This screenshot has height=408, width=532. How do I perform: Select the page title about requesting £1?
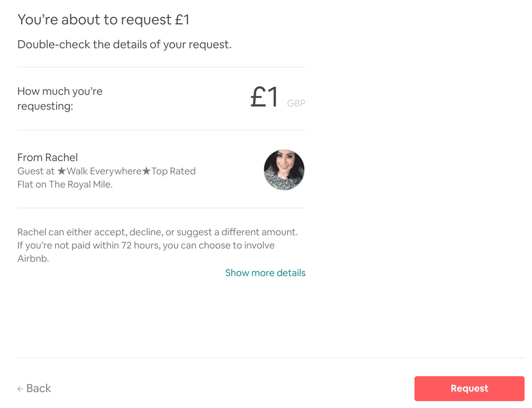click(102, 20)
